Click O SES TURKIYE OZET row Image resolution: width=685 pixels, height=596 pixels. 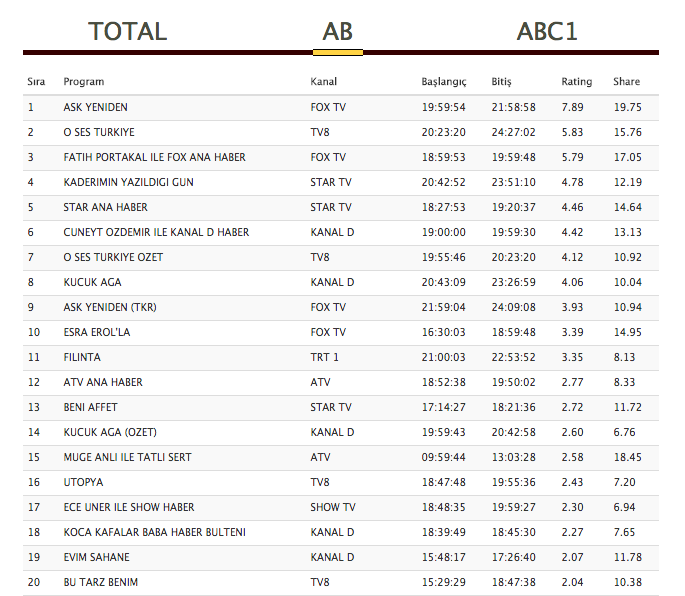(341, 257)
